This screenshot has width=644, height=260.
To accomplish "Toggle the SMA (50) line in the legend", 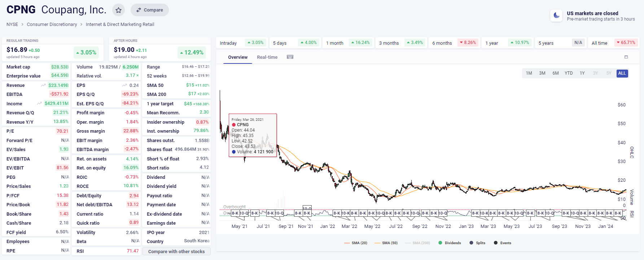I will coord(386,243).
